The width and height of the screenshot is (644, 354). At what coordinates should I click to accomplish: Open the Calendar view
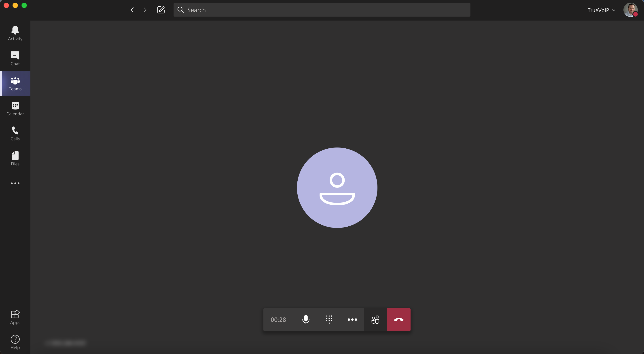(x=15, y=108)
